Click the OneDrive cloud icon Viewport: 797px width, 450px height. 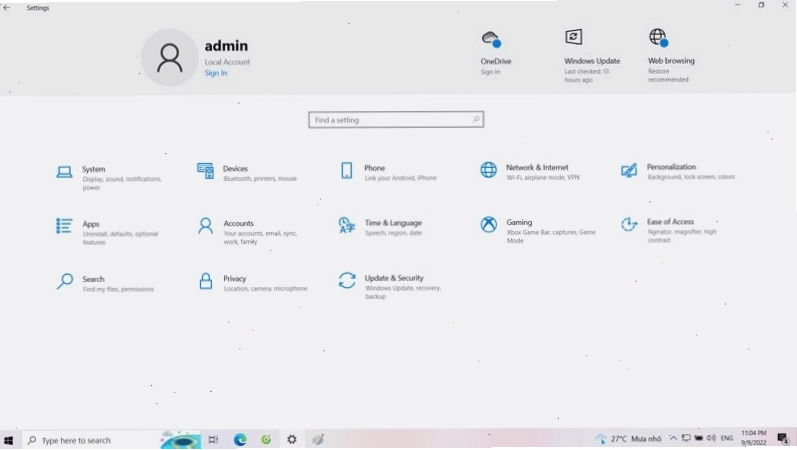pos(491,39)
